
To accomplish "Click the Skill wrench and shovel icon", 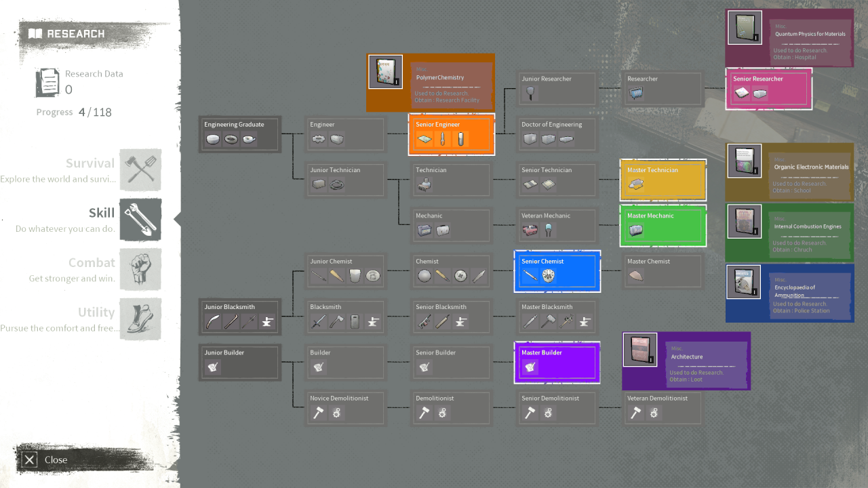I will [140, 220].
